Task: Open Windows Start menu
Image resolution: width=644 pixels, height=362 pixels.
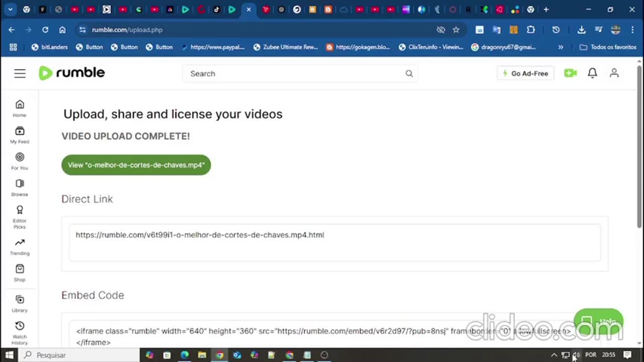Action: coord(9,355)
